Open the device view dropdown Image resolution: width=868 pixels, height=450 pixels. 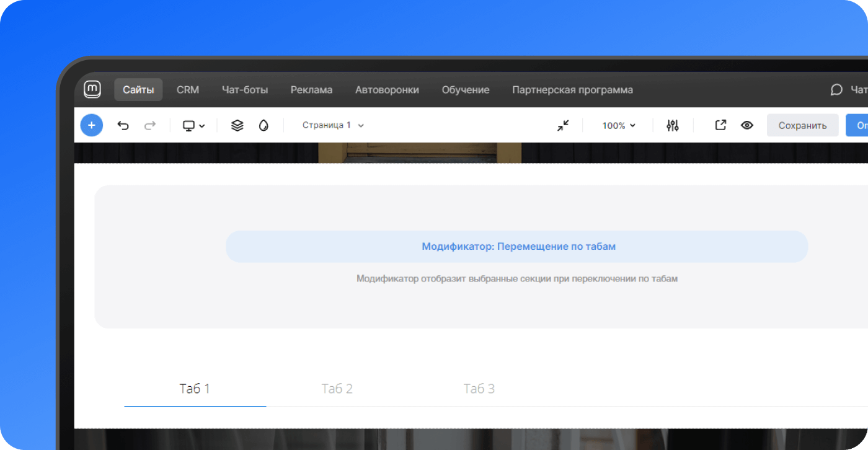coord(193,126)
